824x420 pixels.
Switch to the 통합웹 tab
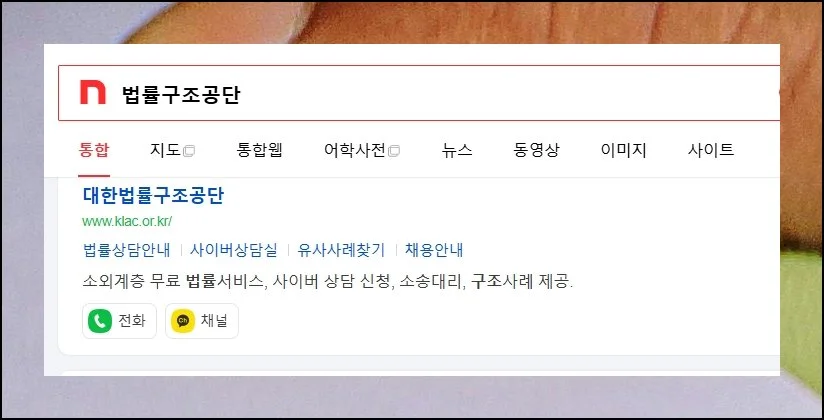coord(260,150)
